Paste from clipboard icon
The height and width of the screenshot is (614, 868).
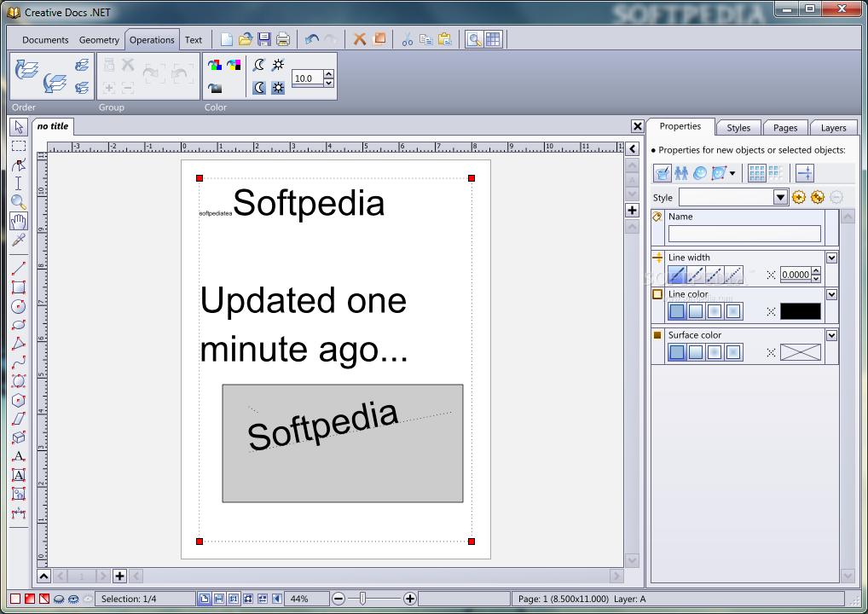[444, 39]
